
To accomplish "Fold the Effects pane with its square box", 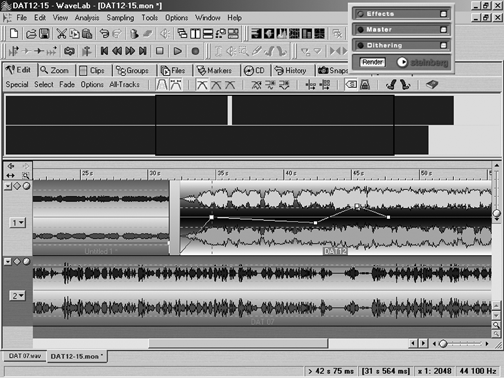I will (443, 14).
